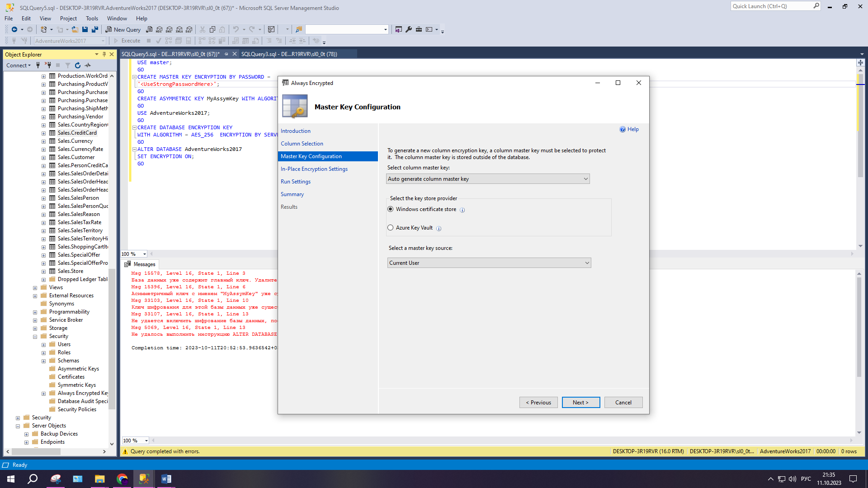Click the Find in Files toolbar icon
This screenshot has height=488, width=868.
click(298, 29)
